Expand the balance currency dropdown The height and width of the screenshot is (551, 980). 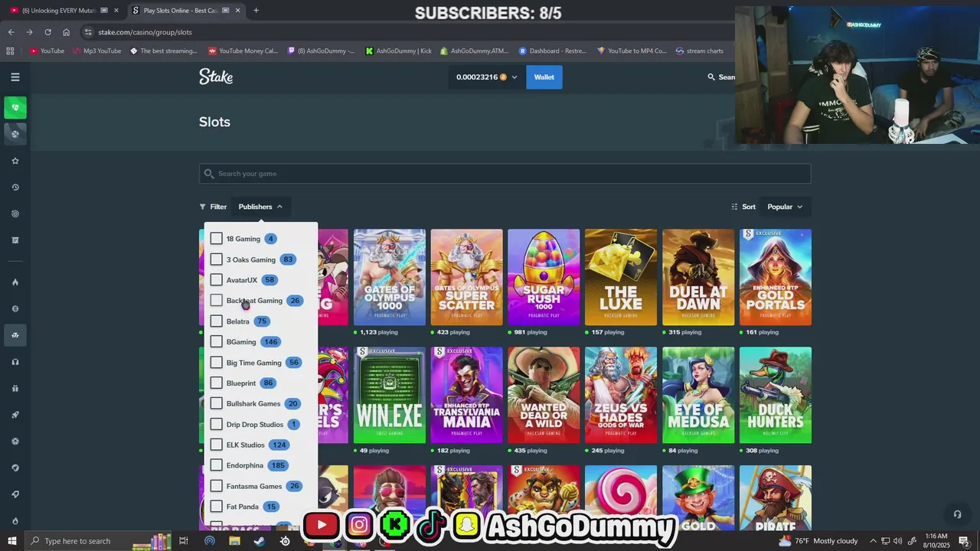click(x=514, y=77)
